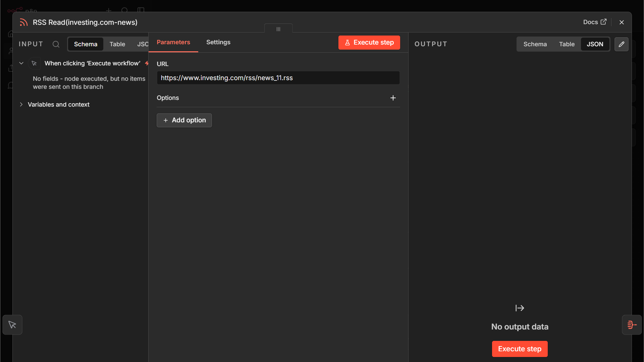
Task: Open the Docs external link
Action: (595, 22)
